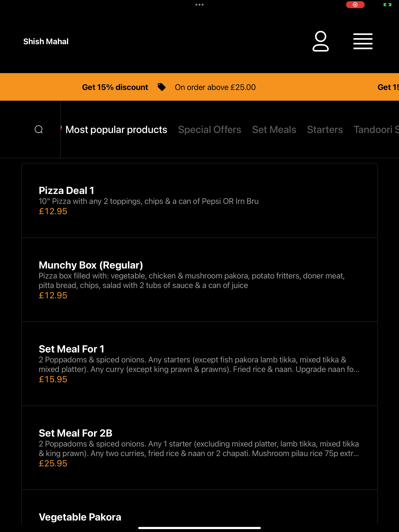Open the Pizza Deal 1 item
399x532 pixels.
click(x=199, y=201)
